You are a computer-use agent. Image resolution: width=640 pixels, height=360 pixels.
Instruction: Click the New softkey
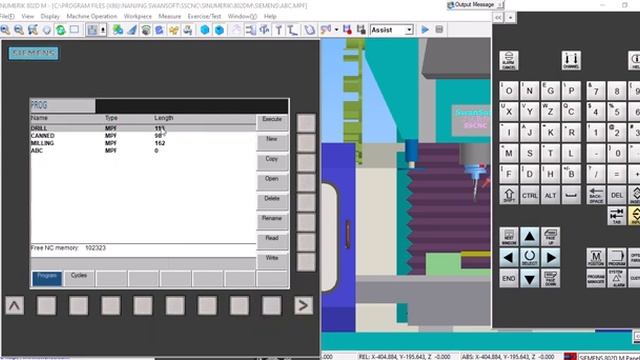click(272, 142)
